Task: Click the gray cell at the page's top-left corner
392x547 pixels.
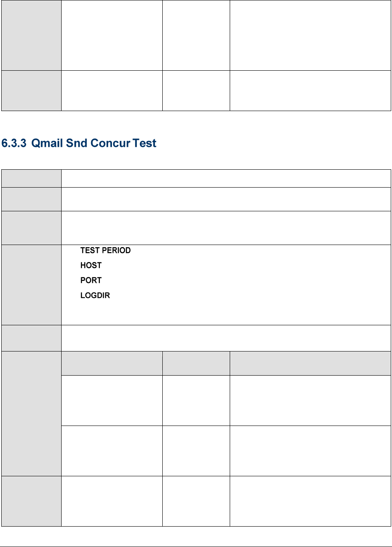Action: click(31, 35)
